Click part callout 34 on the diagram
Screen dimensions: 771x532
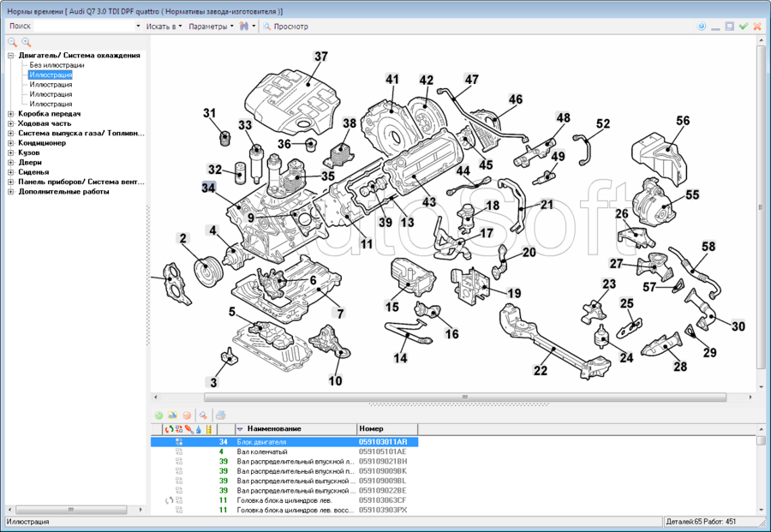[208, 188]
